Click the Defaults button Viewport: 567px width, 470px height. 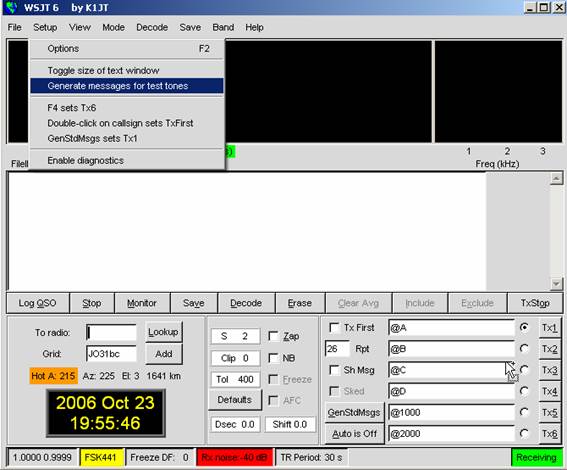click(x=235, y=400)
